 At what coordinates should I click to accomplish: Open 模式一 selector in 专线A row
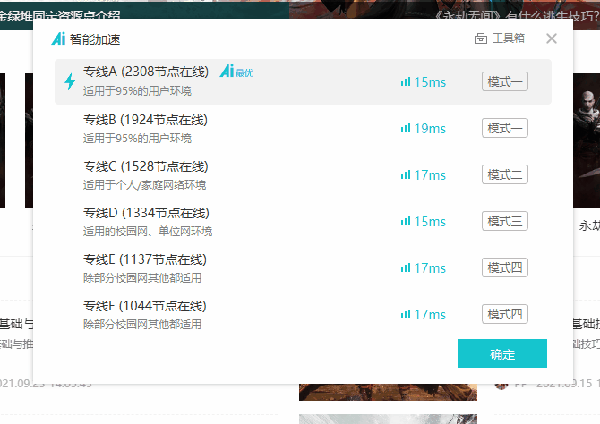[504, 82]
